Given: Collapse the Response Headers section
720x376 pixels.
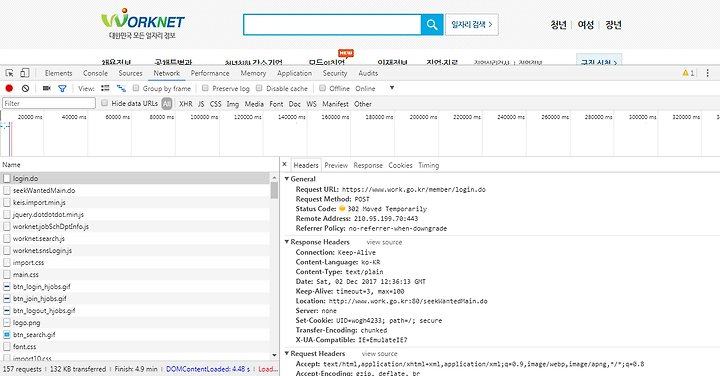Looking at the screenshot, I should point(287,242).
